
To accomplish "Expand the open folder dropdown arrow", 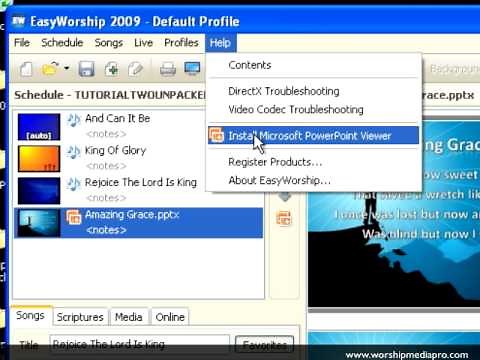I will [x=67, y=68].
